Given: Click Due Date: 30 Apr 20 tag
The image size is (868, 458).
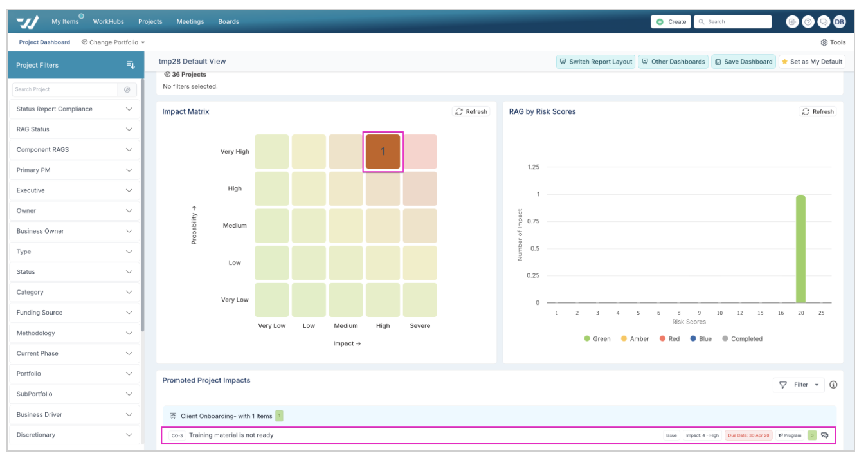Looking at the screenshot, I should (x=748, y=435).
